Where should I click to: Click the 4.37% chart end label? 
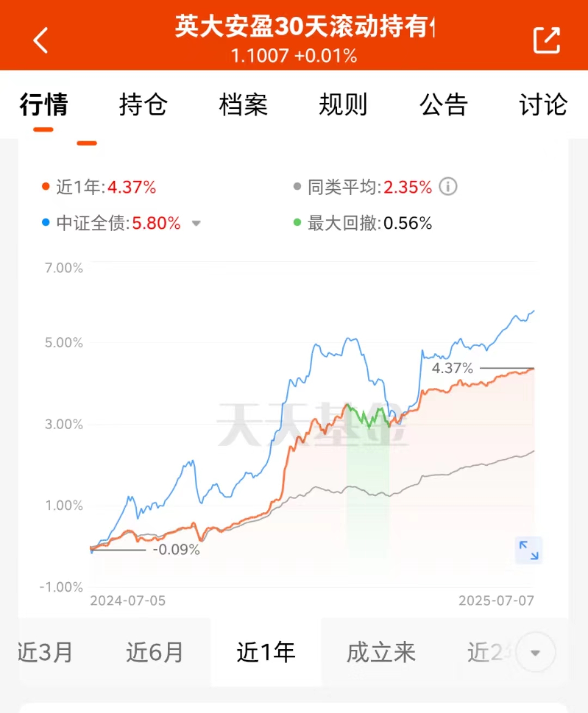click(x=452, y=368)
